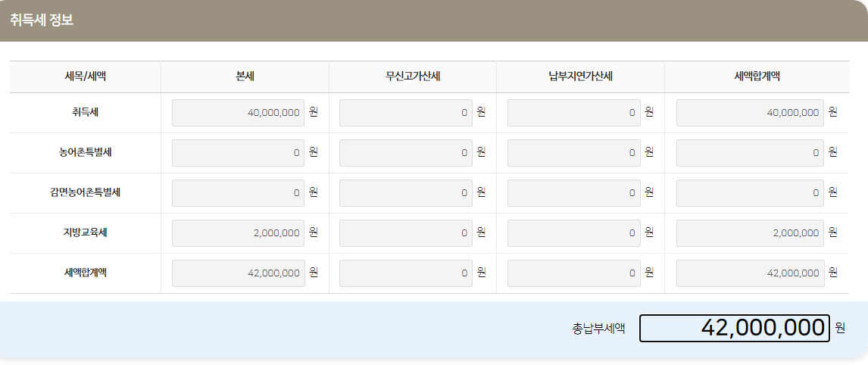
Task: Click the 세액합계액 column header
Action: click(757, 77)
